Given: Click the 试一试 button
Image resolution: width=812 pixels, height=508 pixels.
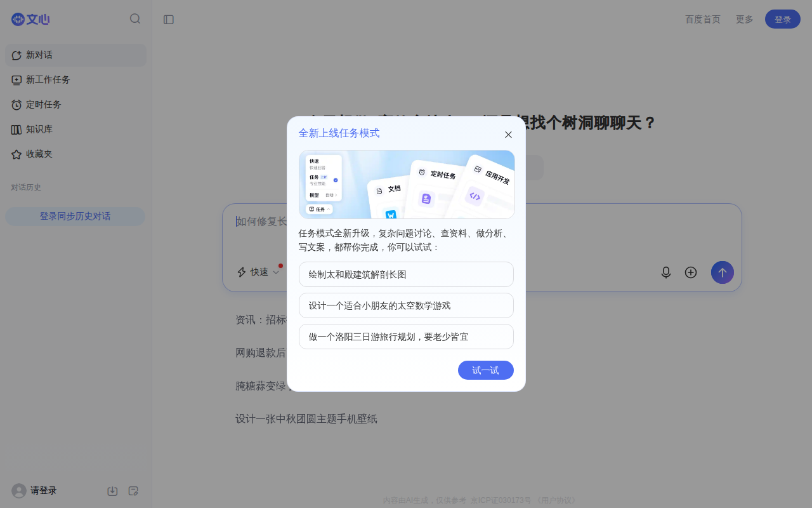Looking at the screenshot, I should tap(486, 370).
